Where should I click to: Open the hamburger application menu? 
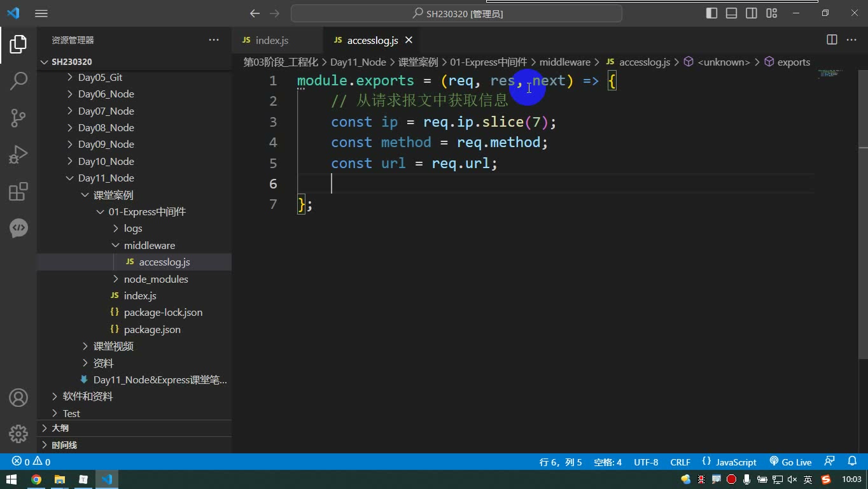(41, 13)
